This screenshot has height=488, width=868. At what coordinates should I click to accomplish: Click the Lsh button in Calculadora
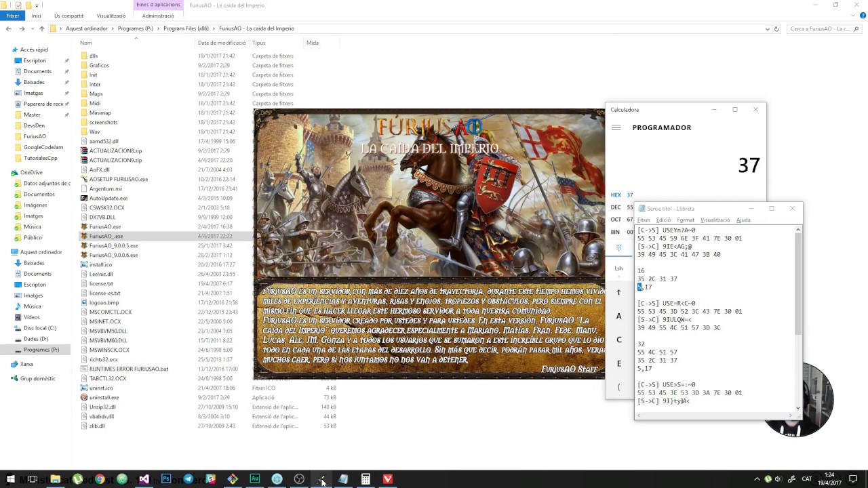click(618, 268)
